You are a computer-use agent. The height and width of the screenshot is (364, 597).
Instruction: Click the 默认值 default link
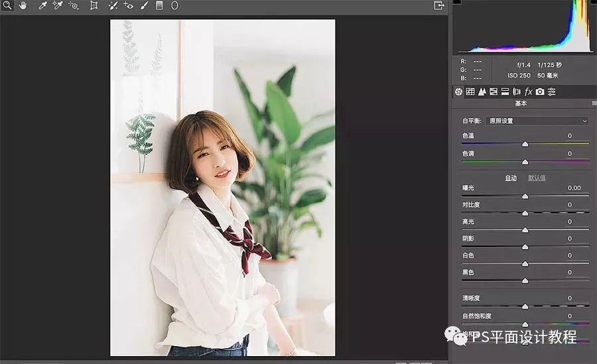537,178
